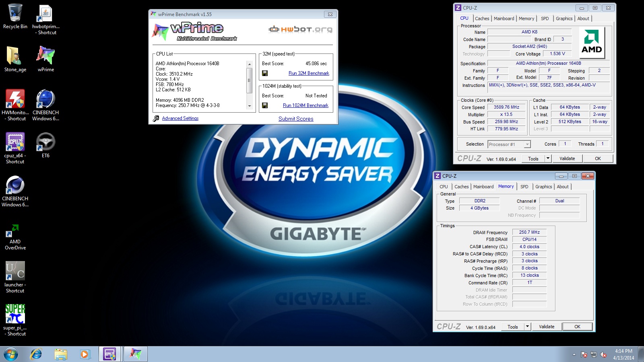This screenshot has height=362, width=644.
Task: Click Submit Scores link
Action: point(296,119)
